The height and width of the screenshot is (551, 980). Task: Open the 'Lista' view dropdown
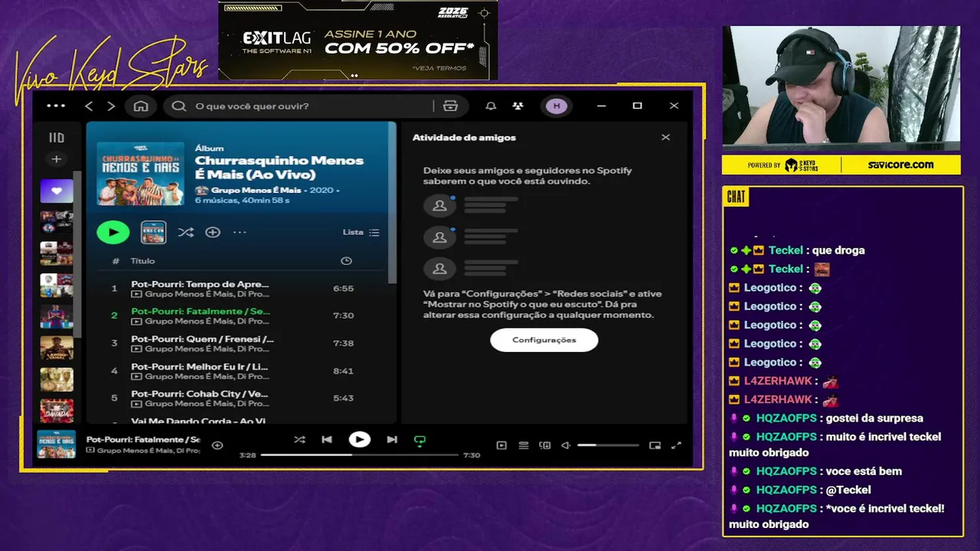[x=361, y=232]
